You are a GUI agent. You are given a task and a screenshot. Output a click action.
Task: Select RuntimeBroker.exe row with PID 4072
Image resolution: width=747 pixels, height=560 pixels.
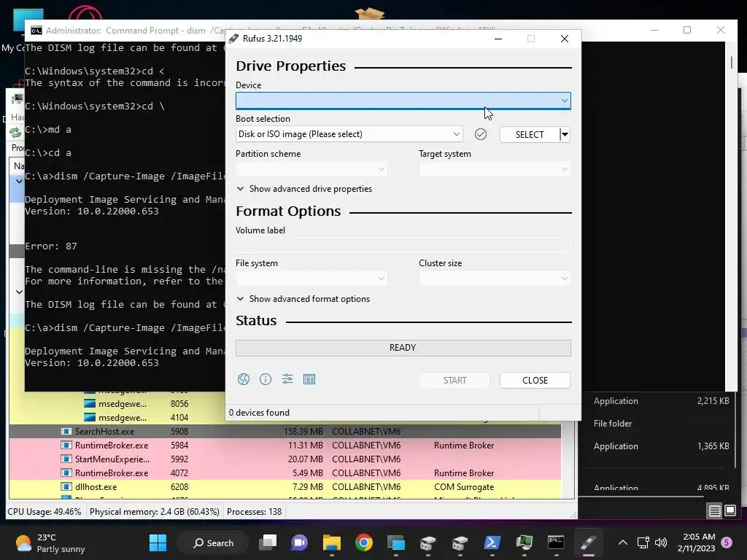point(285,472)
